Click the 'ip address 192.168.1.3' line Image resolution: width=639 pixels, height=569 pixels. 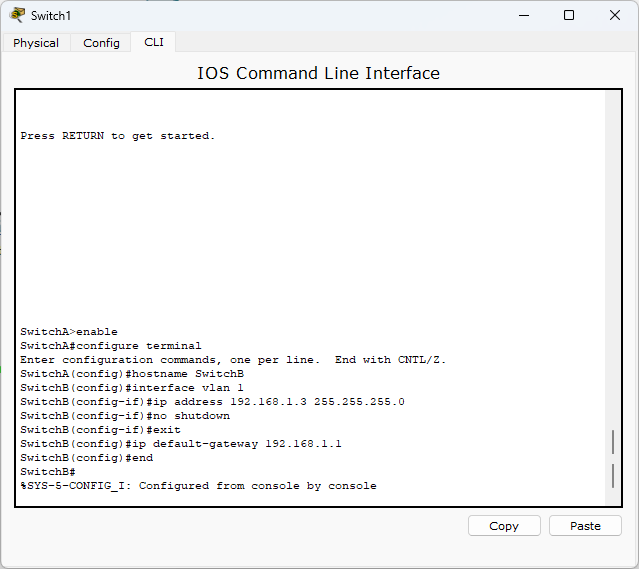(212, 402)
